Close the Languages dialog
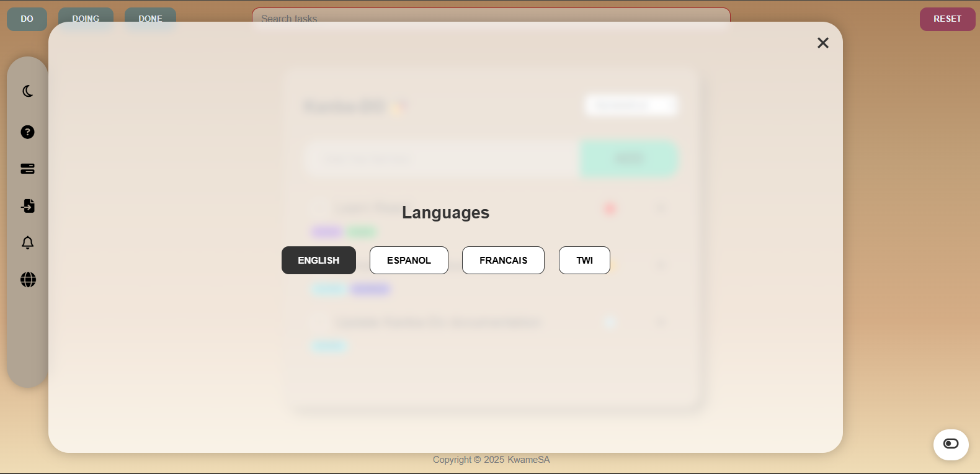 tap(823, 43)
